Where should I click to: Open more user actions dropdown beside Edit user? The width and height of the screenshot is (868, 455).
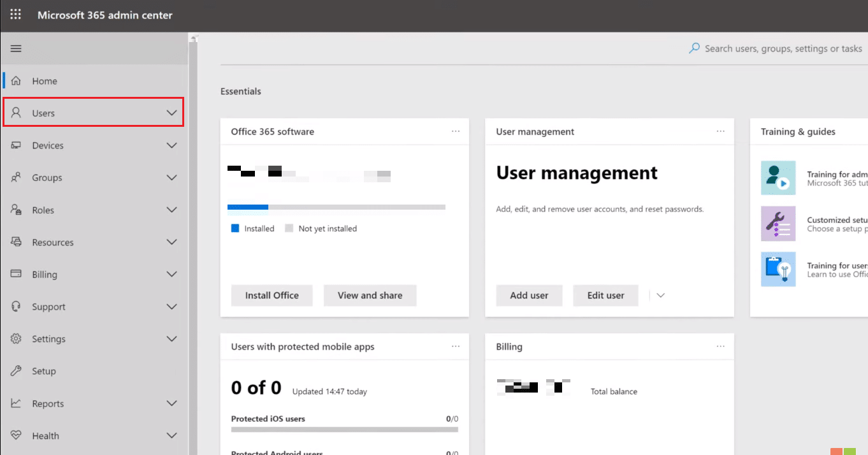pos(660,296)
